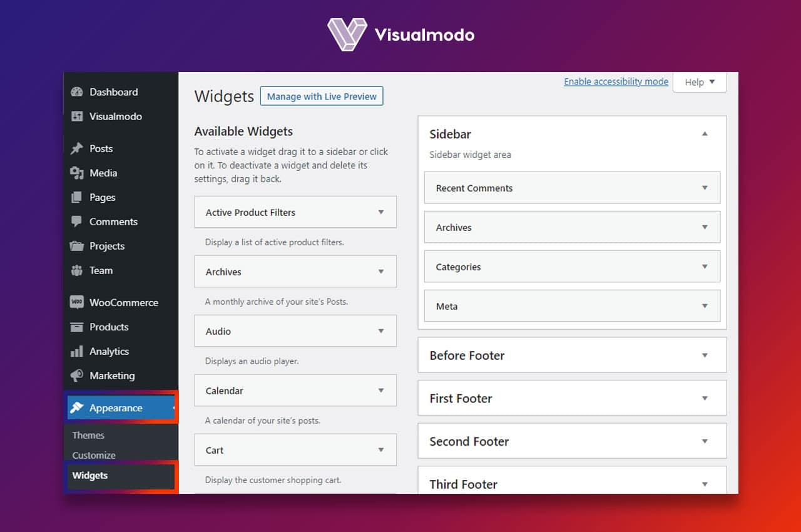Open Analytics via the bar chart icon
Viewport: 801px width, 532px height.
(78, 351)
